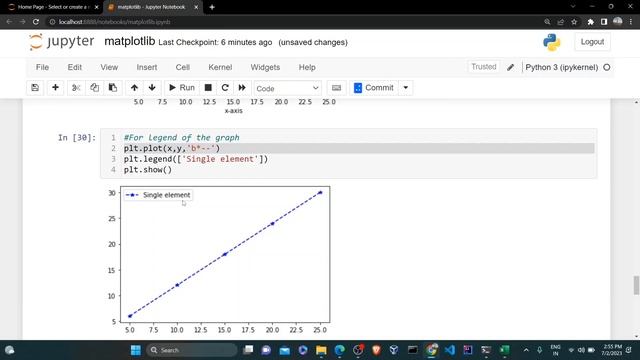Click the notebook vertical scrollbar thumb

[636, 285]
